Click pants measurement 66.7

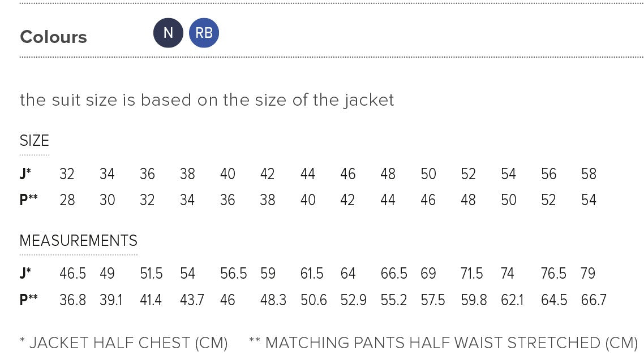click(594, 300)
